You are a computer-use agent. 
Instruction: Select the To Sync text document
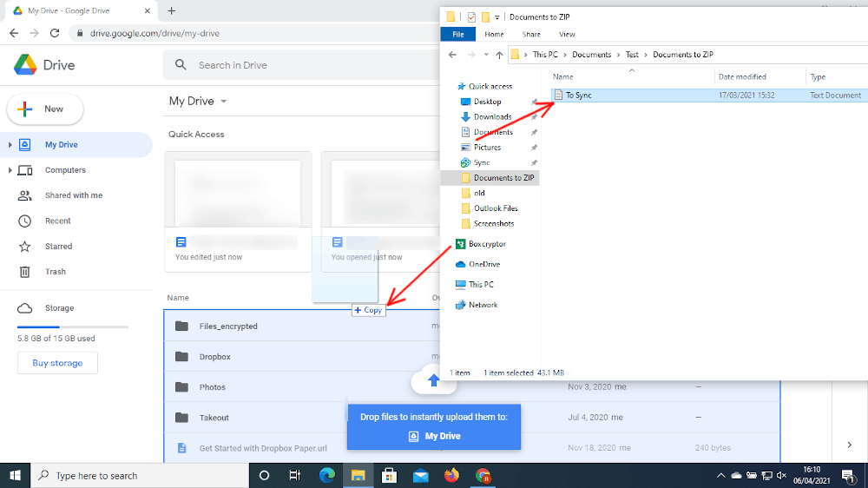coord(708,96)
